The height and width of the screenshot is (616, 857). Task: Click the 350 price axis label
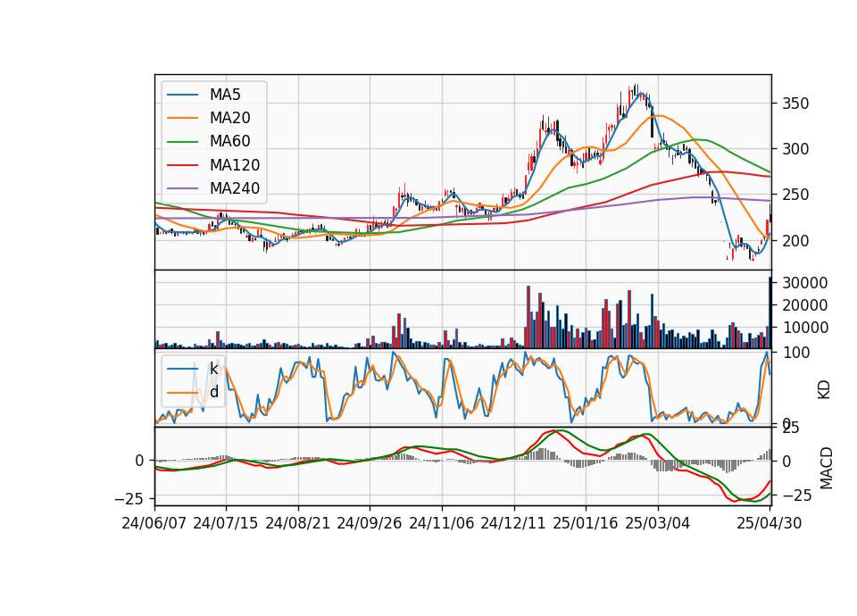[x=795, y=104]
